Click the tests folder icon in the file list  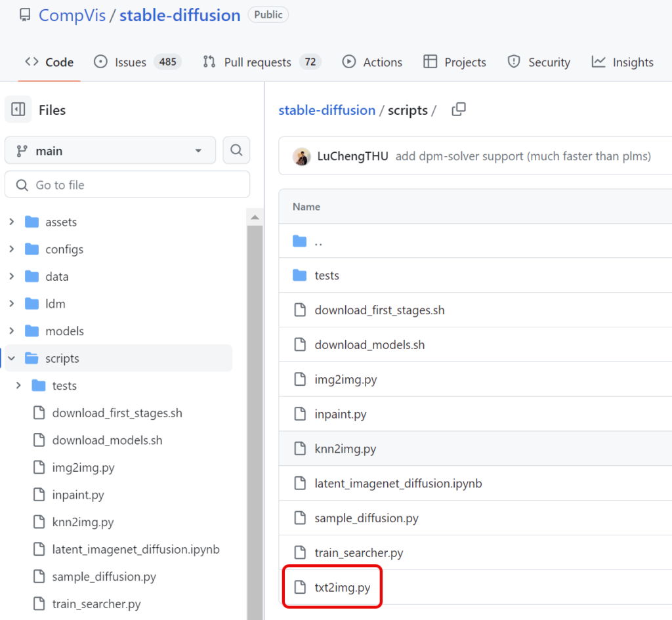pos(299,275)
